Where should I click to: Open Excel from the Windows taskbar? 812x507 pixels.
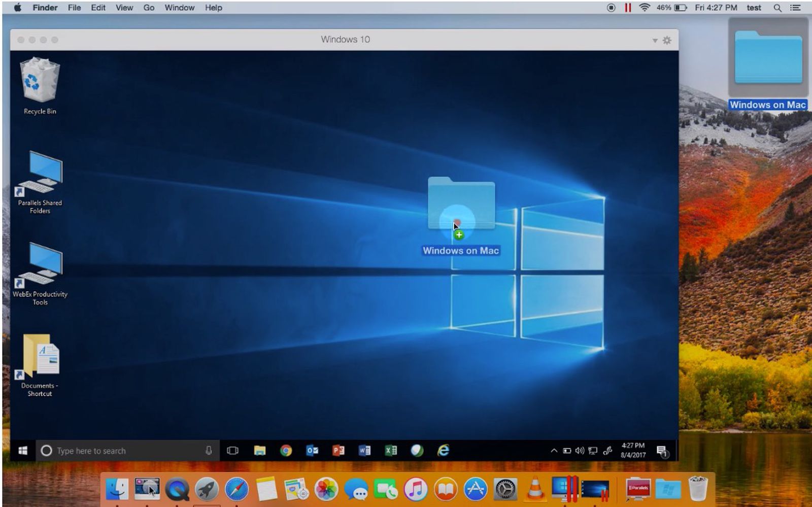coord(391,451)
